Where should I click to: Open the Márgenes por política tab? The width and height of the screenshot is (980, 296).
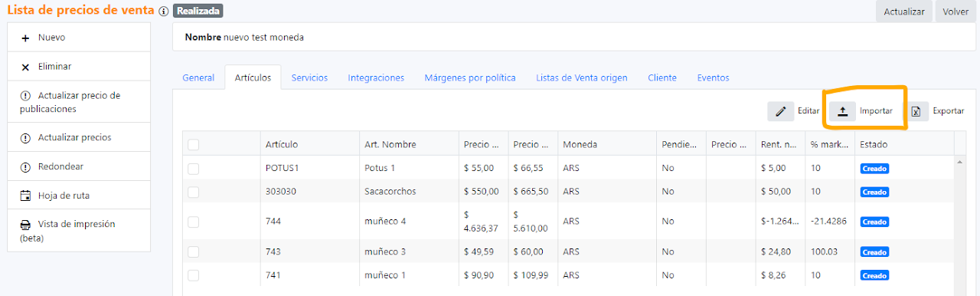coord(470,77)
